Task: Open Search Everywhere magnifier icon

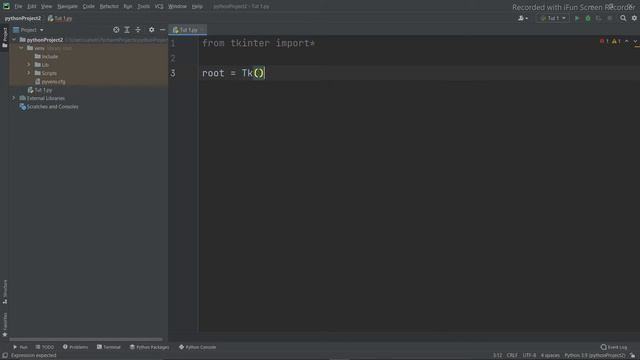Action: coord(623,18)
